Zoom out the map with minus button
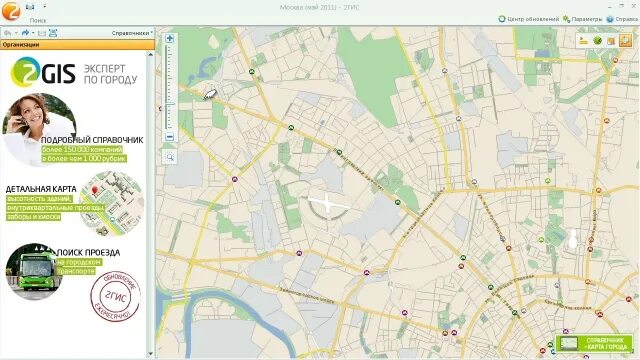 pyautogui.click(x=170, y=137)
